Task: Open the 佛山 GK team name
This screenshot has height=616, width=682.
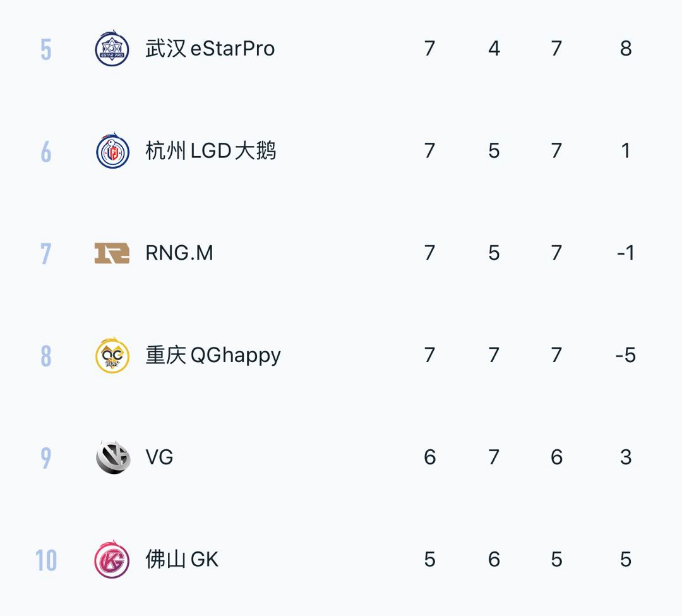Action: pyautogui.click(x=182, y=559)
